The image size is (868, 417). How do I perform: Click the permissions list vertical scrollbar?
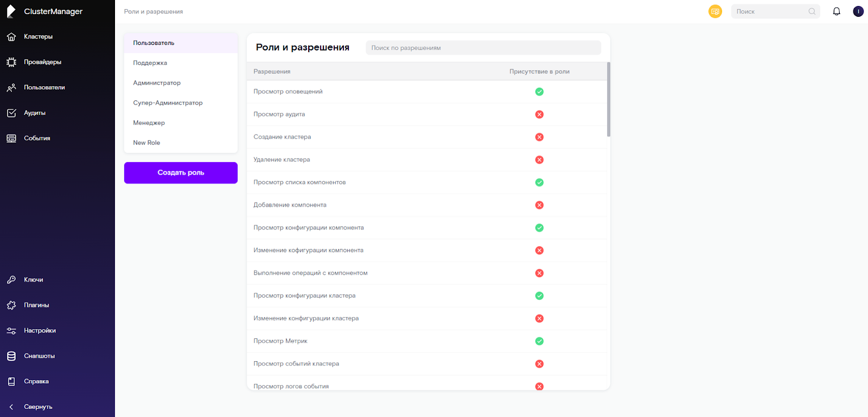609,100
